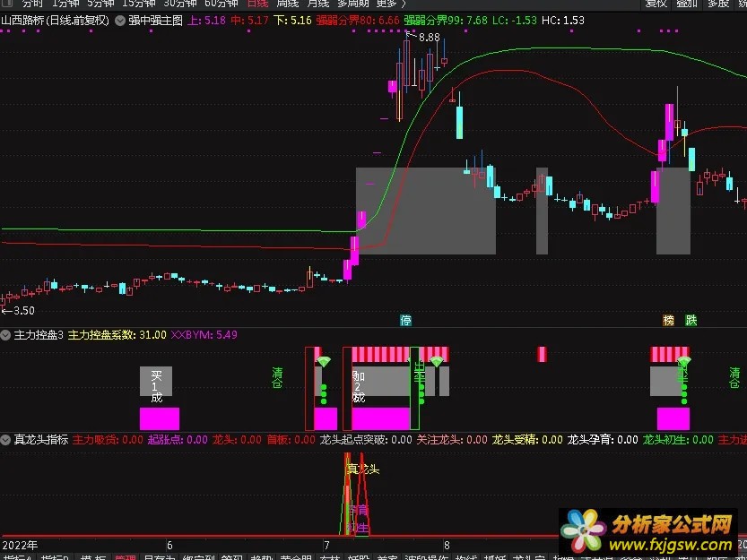Click the rightmost green diamond marker
The image size is (747, 560).
[x=684, y=361]
